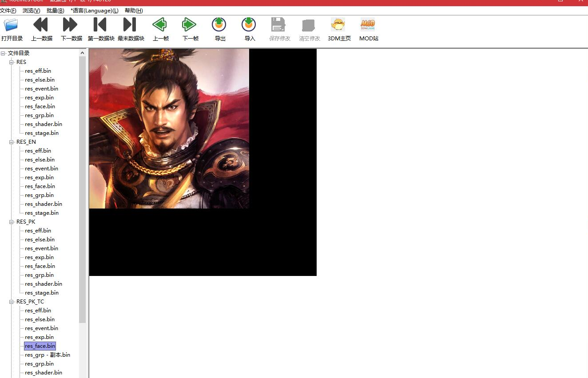Viewport: 588px width, 378px height.
Task: Clear modifications (清空修改)
Action: point(309,30)
